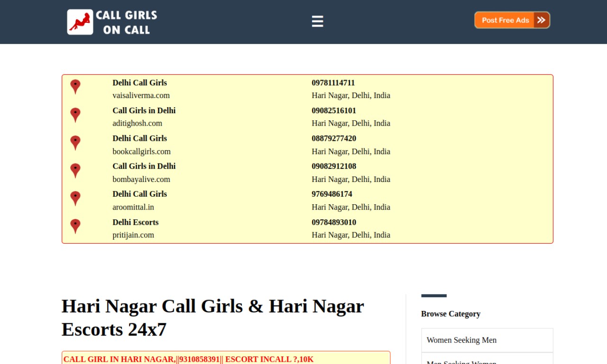
Task: Open the bombayalive.com link
Action: pos(141,179)
